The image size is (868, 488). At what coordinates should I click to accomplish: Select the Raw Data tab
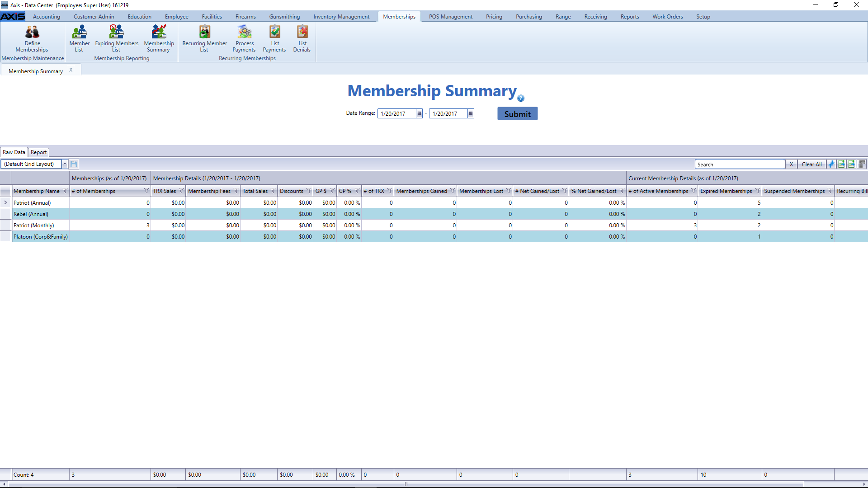14,152
